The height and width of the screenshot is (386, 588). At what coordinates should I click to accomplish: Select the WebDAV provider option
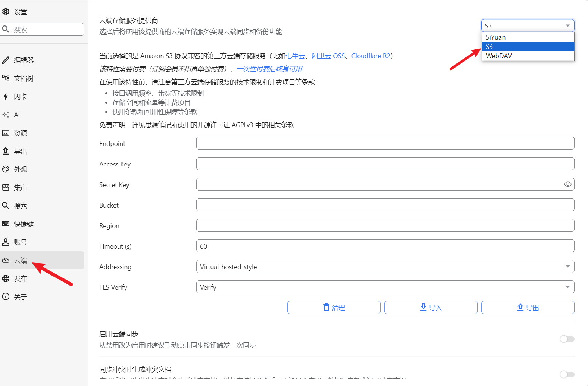(528, 56)
